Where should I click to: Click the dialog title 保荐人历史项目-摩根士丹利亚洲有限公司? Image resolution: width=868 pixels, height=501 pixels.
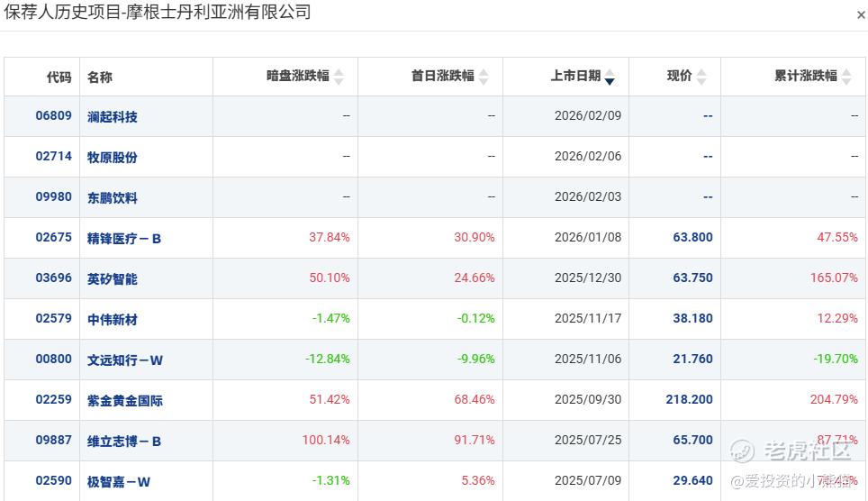158,12
